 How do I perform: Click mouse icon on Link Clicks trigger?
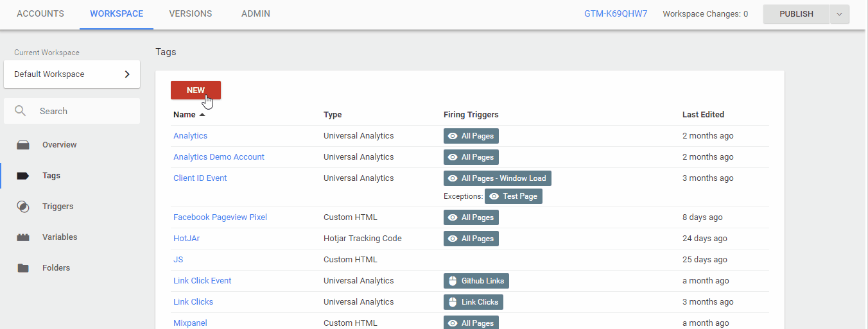453,302
